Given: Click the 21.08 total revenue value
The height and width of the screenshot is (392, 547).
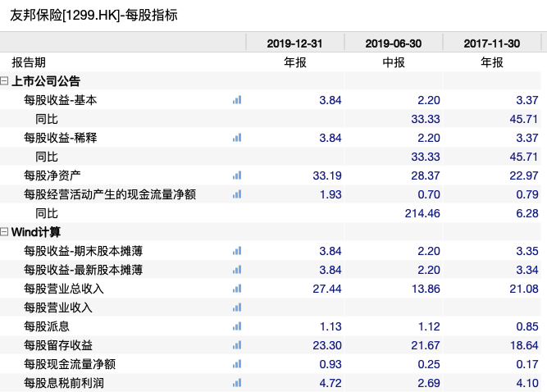Looking at the screenshot, I should [x=524, y=289].
